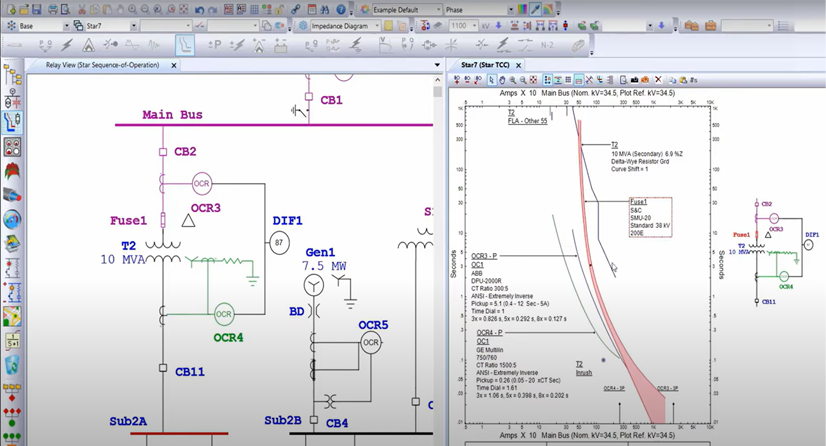826x446 pixels.
Task: Open the Phase dropdown list
Action: [x=510, y=9]
